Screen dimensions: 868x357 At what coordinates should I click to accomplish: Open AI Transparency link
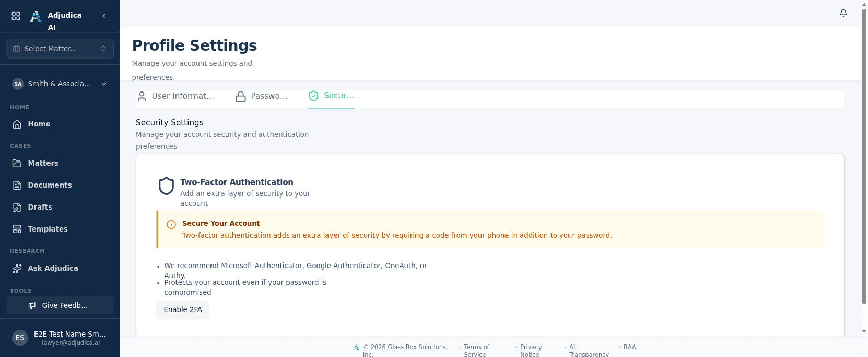click(589, 351)
